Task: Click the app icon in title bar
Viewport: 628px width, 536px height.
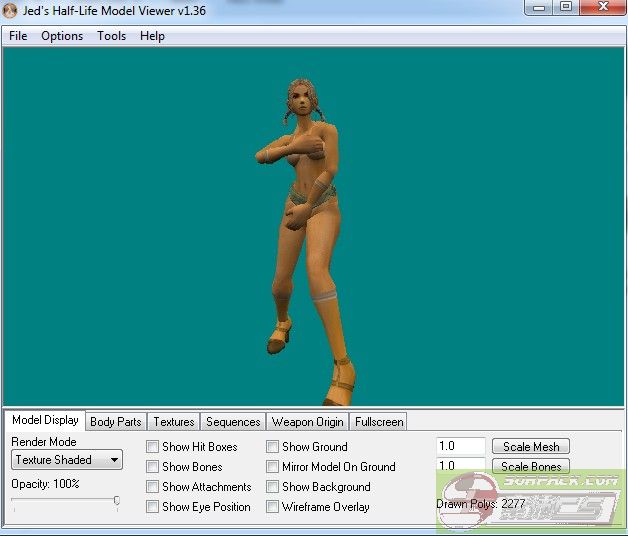Action: coord(10,10)
